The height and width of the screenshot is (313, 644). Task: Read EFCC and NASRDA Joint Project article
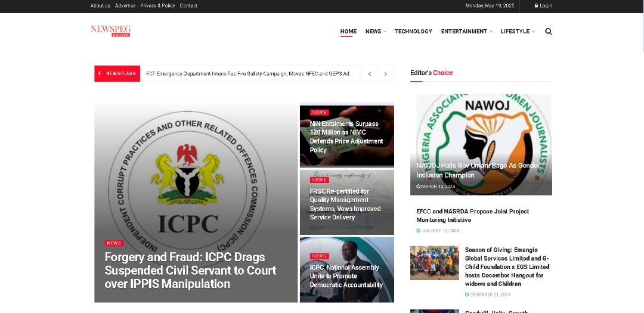[473, 216]
